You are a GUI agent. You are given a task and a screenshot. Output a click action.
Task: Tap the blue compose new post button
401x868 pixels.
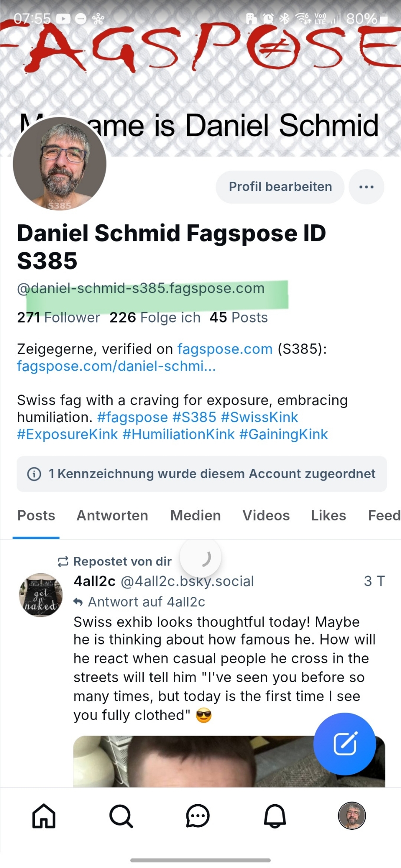click(x=345, y=744)
